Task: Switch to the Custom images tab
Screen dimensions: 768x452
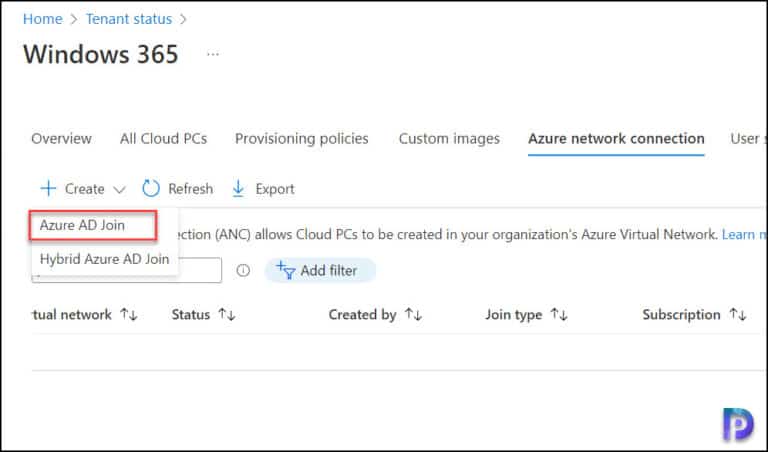Action: pos(449,139)
